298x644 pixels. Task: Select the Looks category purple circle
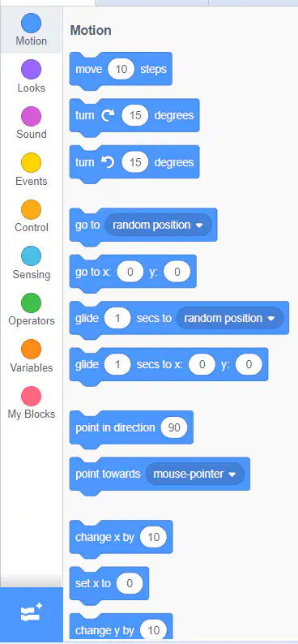point(31,69)
